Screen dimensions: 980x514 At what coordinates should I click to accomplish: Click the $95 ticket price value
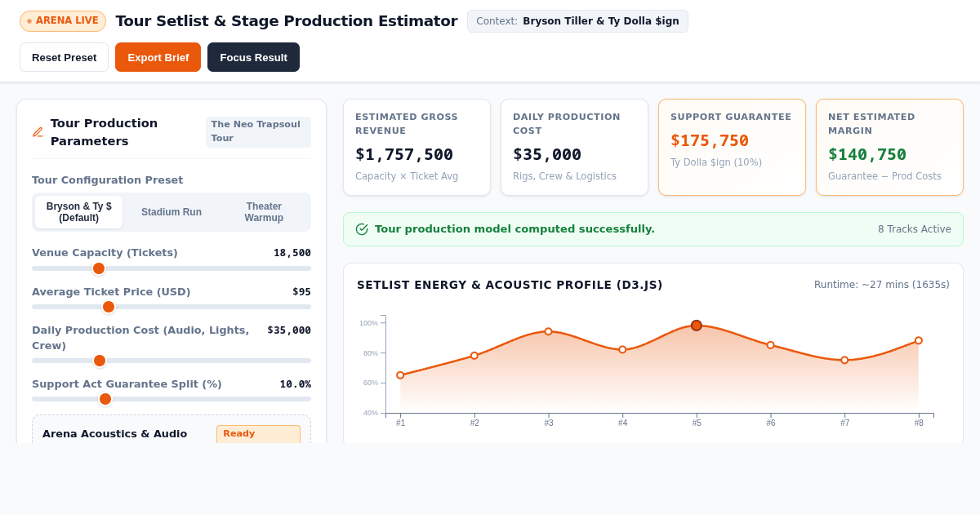pos(301,292)
